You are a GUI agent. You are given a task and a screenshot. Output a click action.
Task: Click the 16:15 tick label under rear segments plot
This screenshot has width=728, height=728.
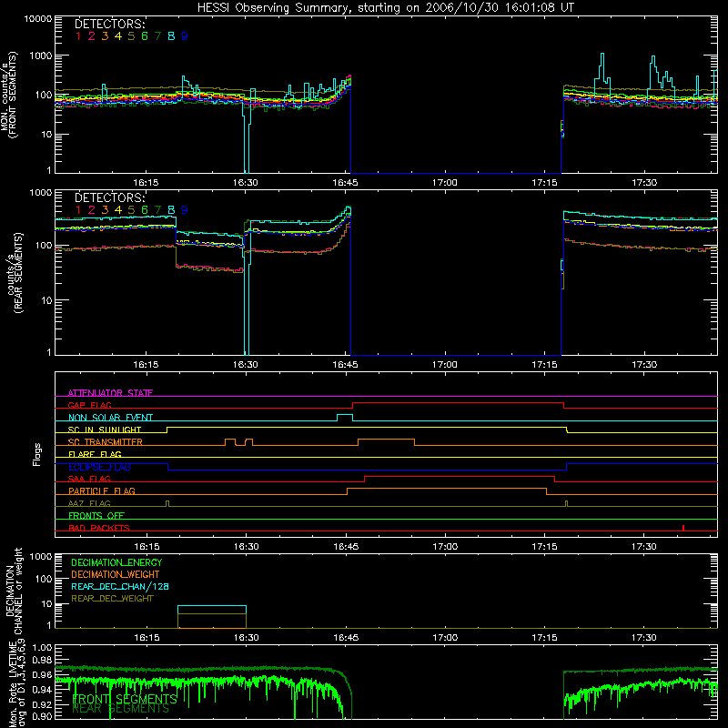click(x=146, y=365)
